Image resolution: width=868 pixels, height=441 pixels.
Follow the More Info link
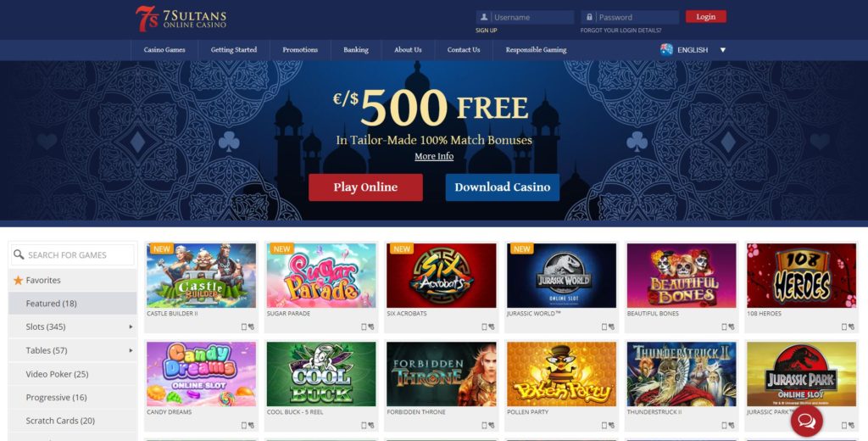pyautogui.click(x=434, y=156)
